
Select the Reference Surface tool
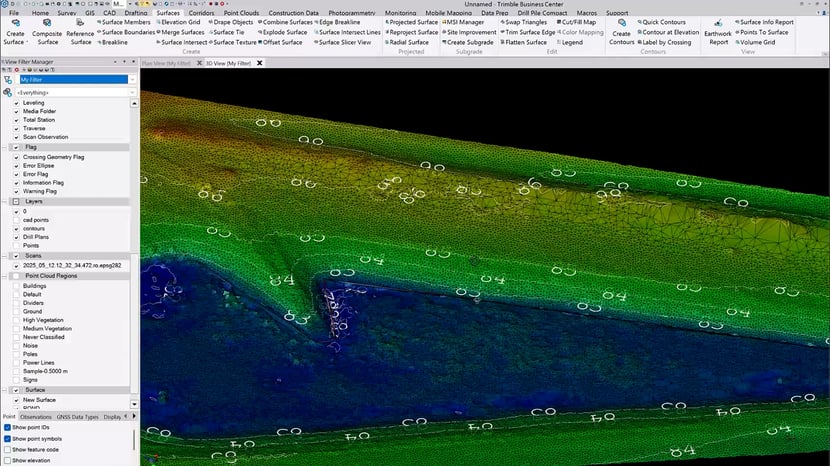click(80, 27)
